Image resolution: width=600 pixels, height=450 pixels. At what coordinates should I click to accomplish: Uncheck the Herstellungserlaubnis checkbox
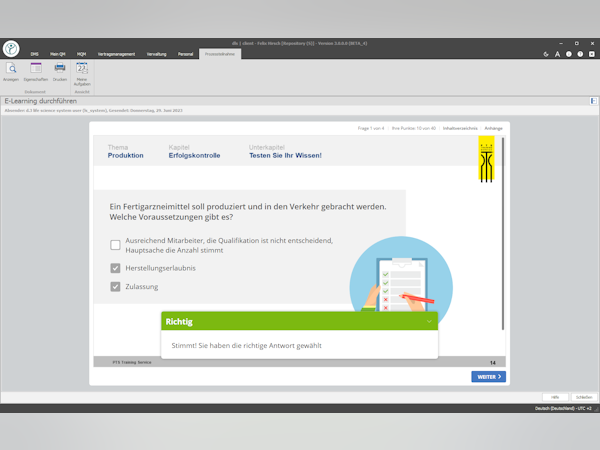115,268
